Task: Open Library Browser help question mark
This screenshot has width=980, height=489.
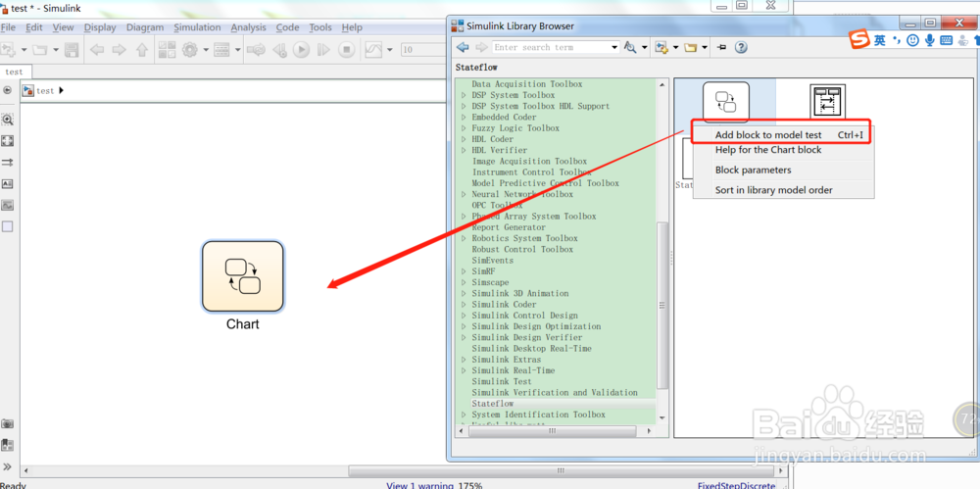Action: 741,47
